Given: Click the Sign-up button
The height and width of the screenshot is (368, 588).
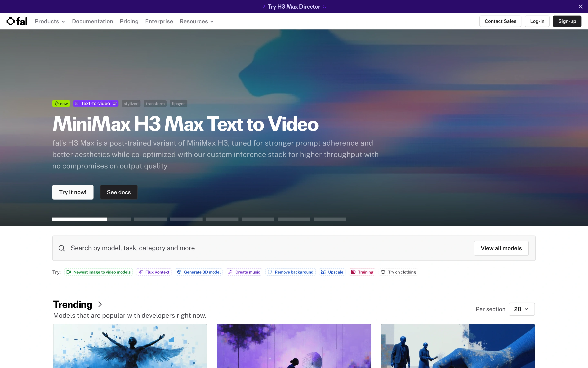Looking at the screenshot, I should pyautogui.click(x=567, y=21).
